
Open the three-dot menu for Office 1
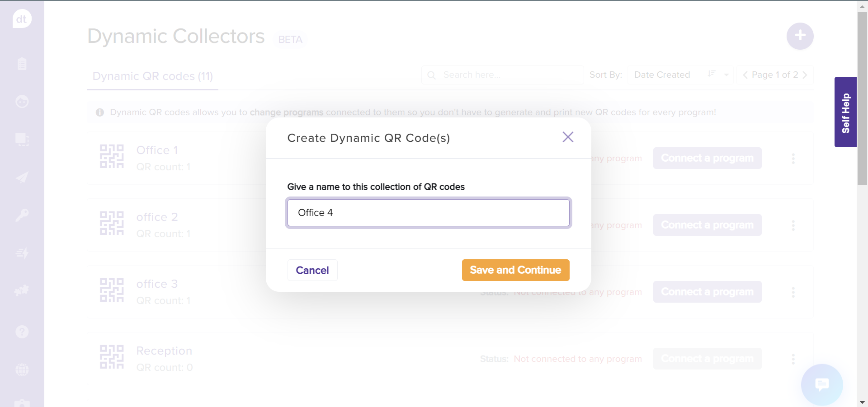(793, 159)
